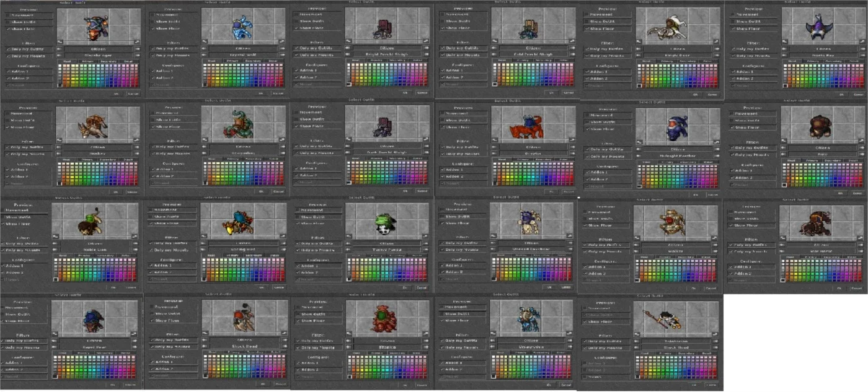Click next outfit arrow in Kingly Deer panel
This screenshot has height=392, width=868.
pos(717,49)
